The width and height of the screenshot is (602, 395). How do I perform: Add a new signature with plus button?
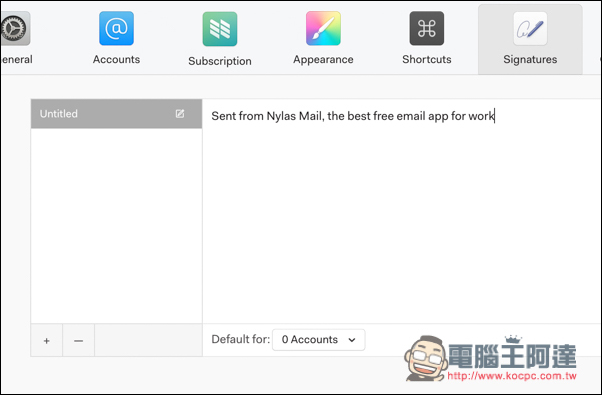tap(46, 340)
